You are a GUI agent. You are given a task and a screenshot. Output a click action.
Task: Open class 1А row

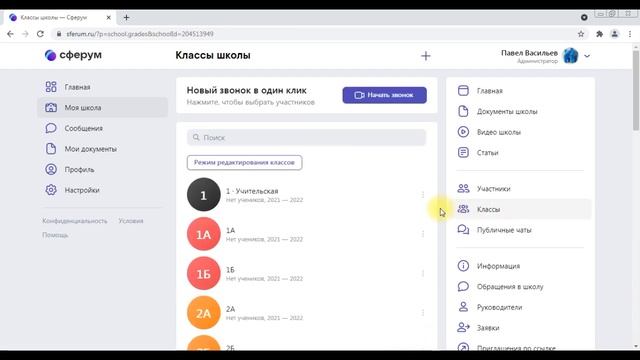coord(307,234)
